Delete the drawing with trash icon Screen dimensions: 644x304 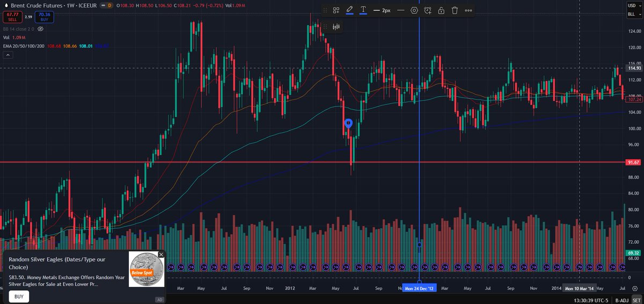point(455,10)
